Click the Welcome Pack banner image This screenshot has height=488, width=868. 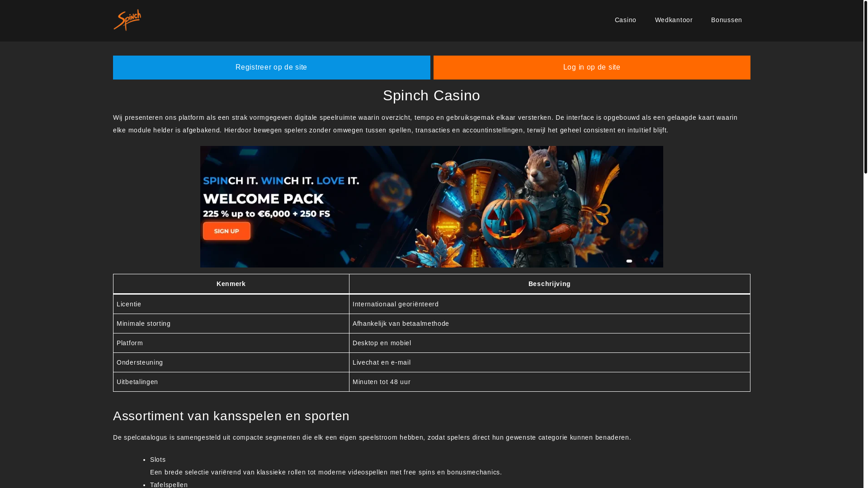[x=432, y=206]
